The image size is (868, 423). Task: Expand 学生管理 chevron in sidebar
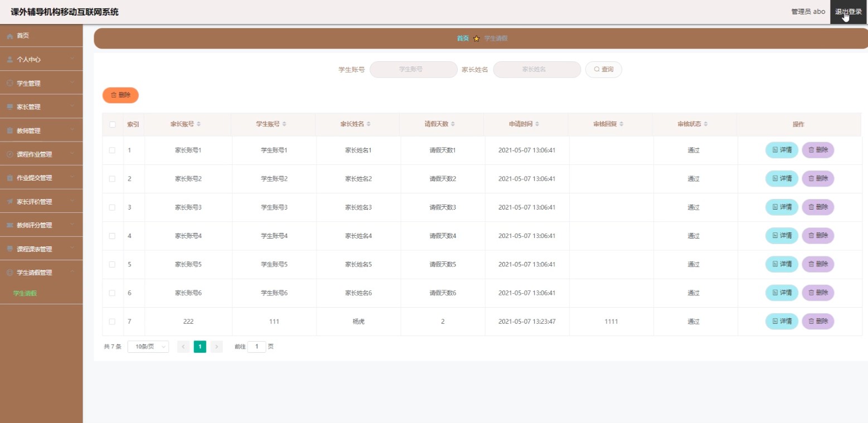[x=72, y=83]
